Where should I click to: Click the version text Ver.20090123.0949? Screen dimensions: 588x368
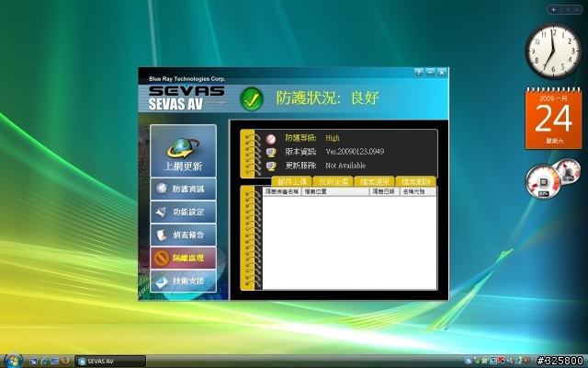pyautogui.click(x=355, y=152)
